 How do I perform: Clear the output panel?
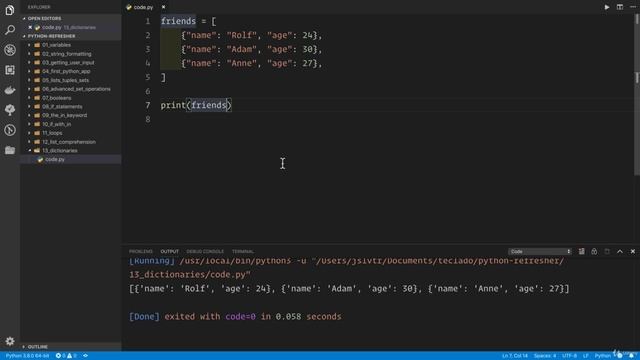pyautogui.click(x=581, y=251)
